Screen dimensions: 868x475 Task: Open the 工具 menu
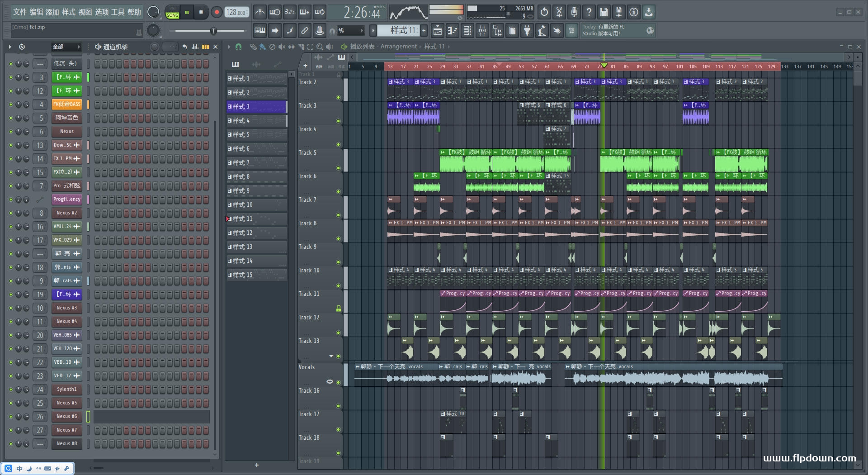click(x=118, y=12)
